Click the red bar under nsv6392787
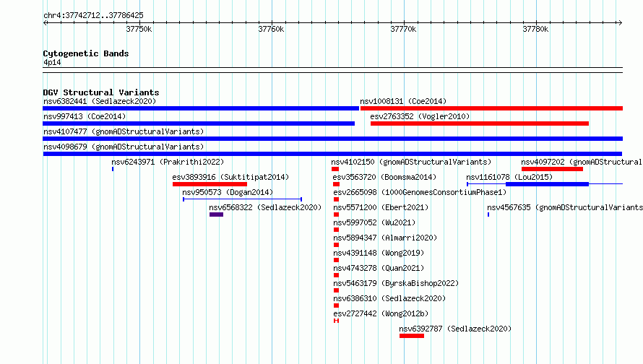This screenshot has height=364, width=643. coord(412,336)
